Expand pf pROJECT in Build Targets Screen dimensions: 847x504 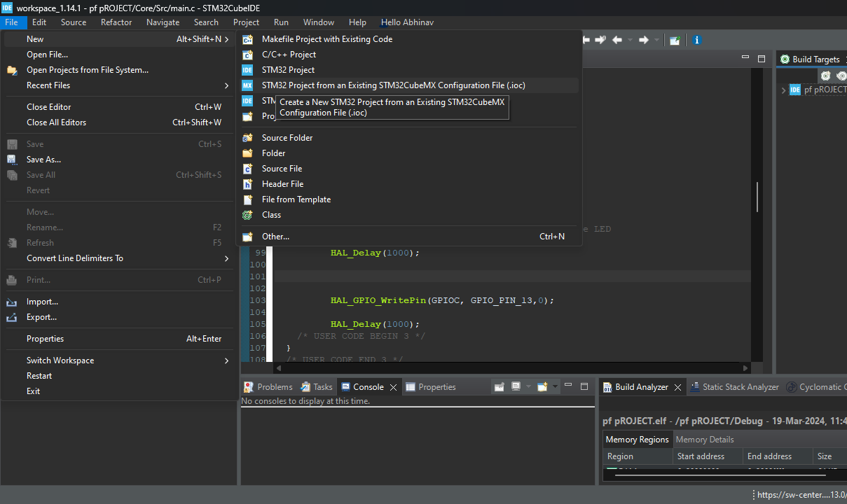click(x=783, y=90)
